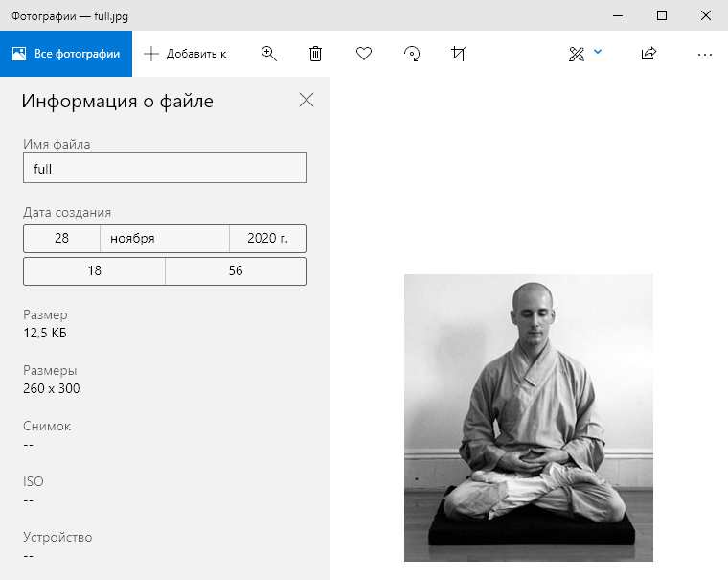Viewport: 728px width, 580px height.
Task: Open the year picker showing 2020 г.
Action: (x=267, y=239)
